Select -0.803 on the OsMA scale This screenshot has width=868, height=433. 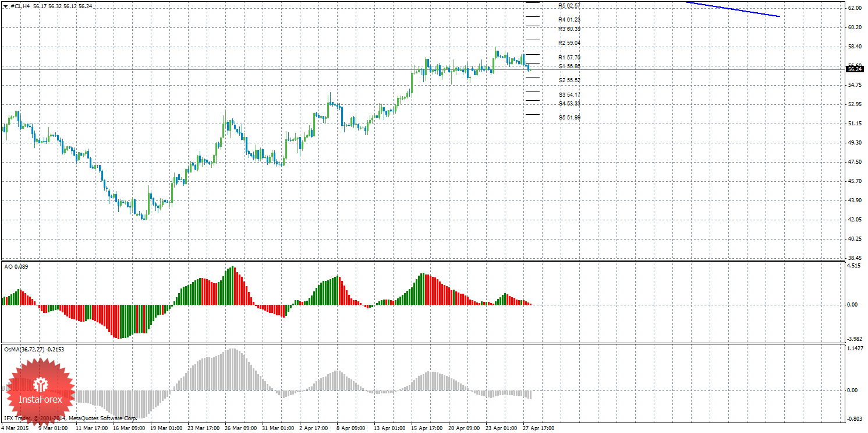point(854,418)
